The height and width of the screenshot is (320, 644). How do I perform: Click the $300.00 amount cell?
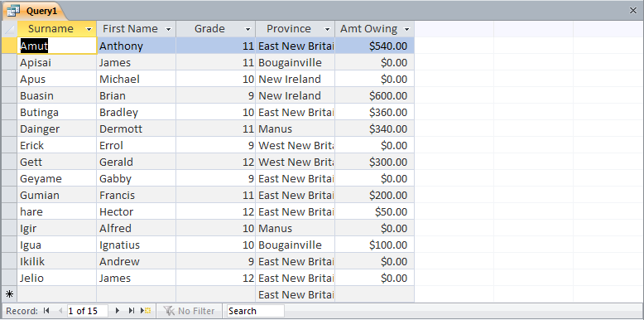pyautogui.click(x=375, y=162)
